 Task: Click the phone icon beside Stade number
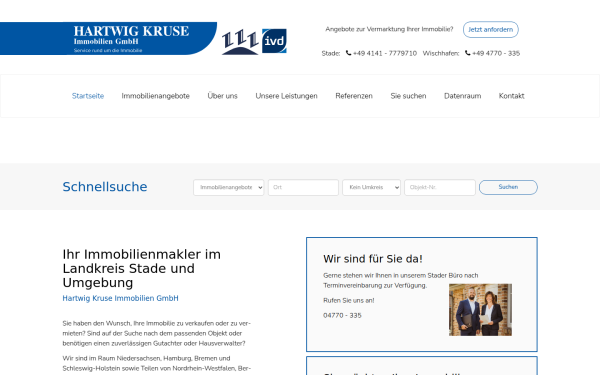[x=348, y=53]
